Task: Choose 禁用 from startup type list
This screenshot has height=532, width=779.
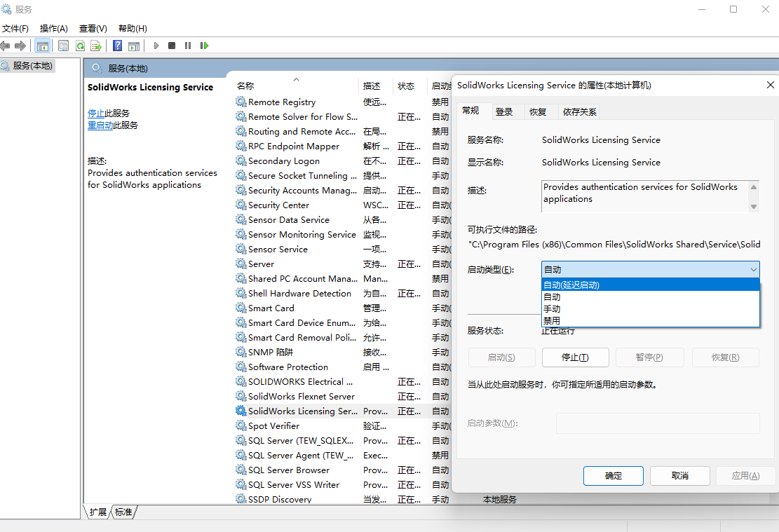Action: pos(650,321)
